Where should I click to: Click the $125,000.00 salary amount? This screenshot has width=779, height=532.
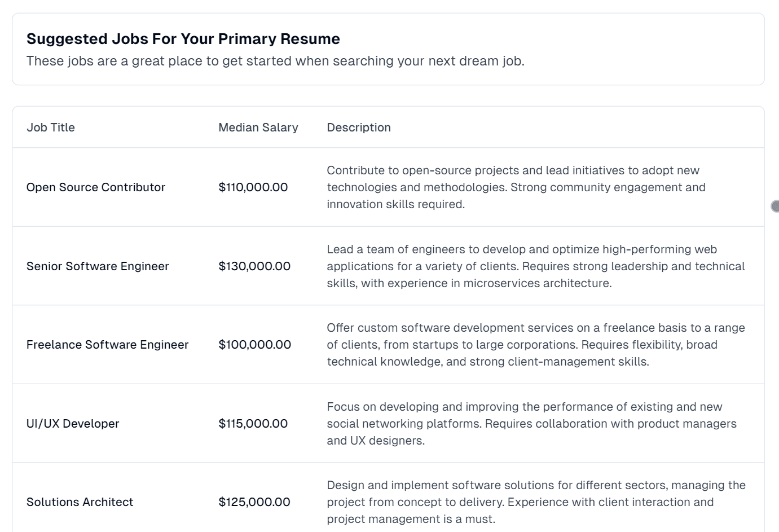pyautogui.click(x=254, y=502)
